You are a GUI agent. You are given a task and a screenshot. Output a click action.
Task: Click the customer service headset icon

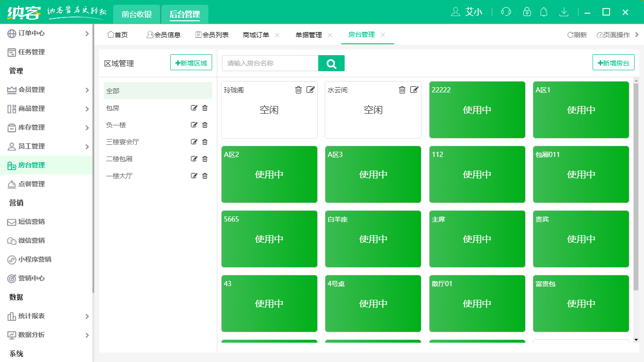506,12
